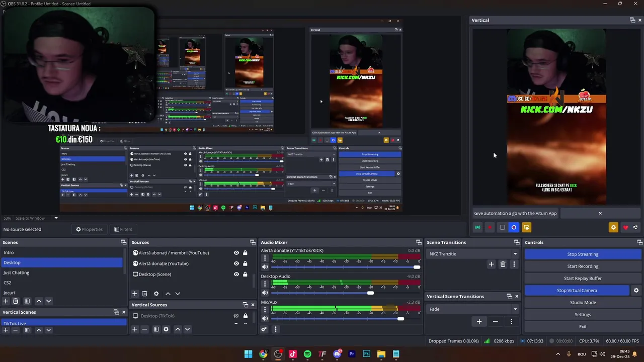Open Settings from Controls
This screenshot has width=644, height=362.
point(583,315)
